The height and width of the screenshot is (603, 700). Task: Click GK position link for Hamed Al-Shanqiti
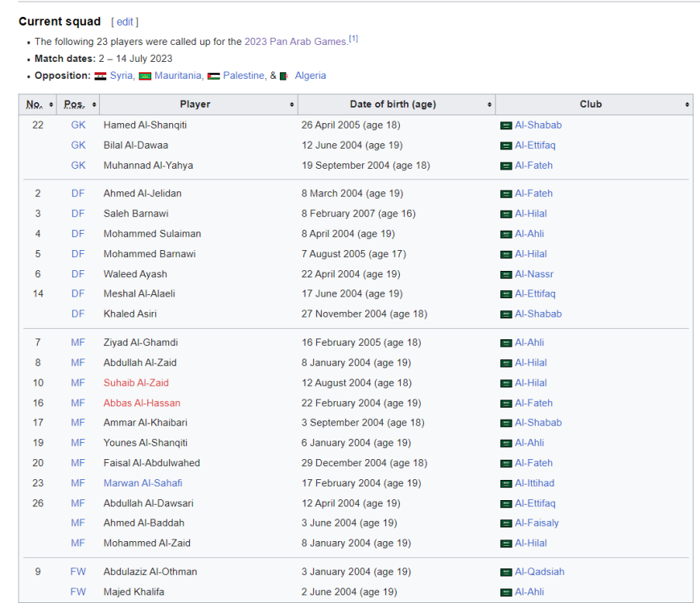click(78, 125)
